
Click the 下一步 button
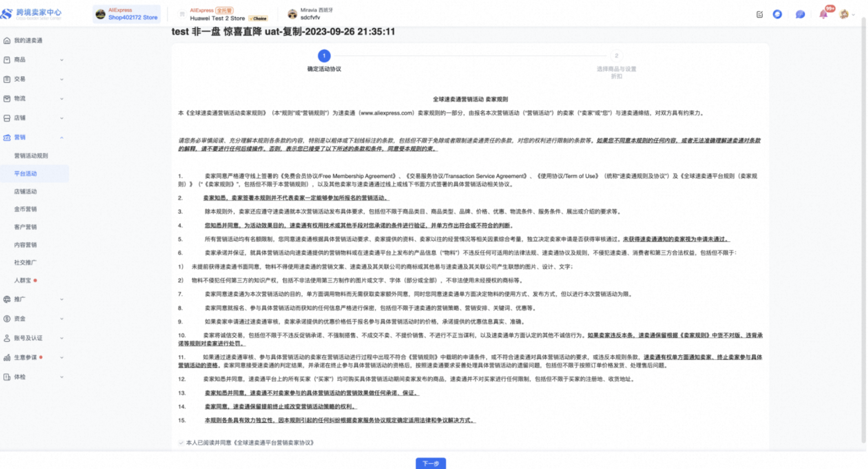point(430,463)
